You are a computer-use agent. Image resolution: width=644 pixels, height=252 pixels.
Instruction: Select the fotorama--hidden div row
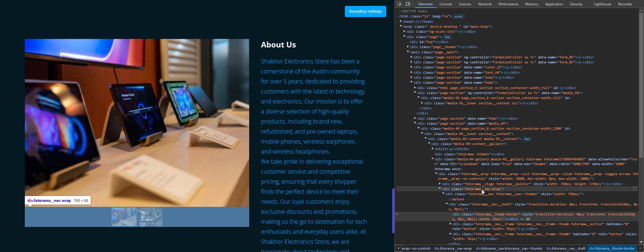[x=469, y=154]
